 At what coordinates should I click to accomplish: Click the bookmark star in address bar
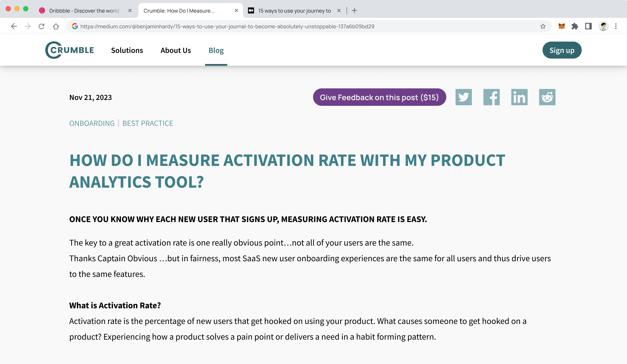tap(543, 26)
